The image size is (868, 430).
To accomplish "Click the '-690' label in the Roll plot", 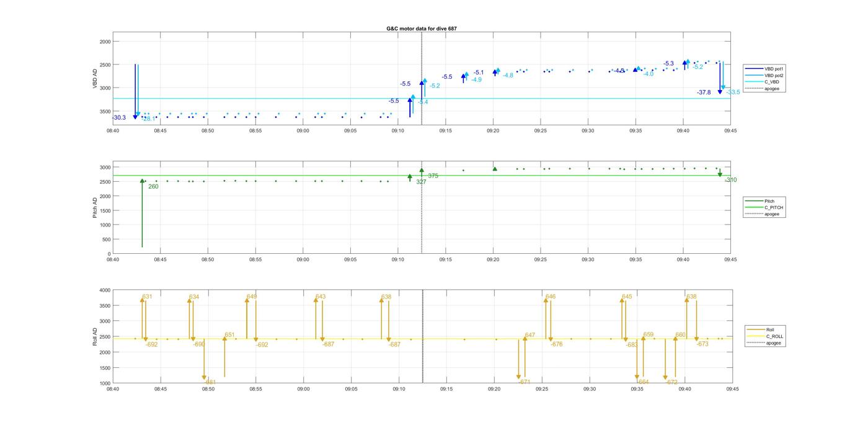I will (198, 344).
